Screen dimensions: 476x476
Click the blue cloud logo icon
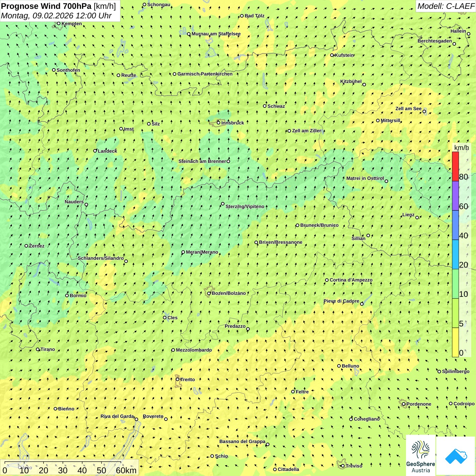pos(456,456)
